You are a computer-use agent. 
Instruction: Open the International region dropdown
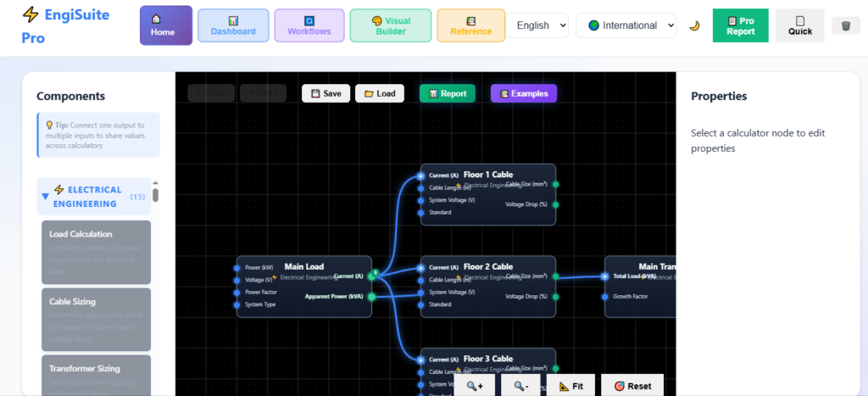coord(626,25)
